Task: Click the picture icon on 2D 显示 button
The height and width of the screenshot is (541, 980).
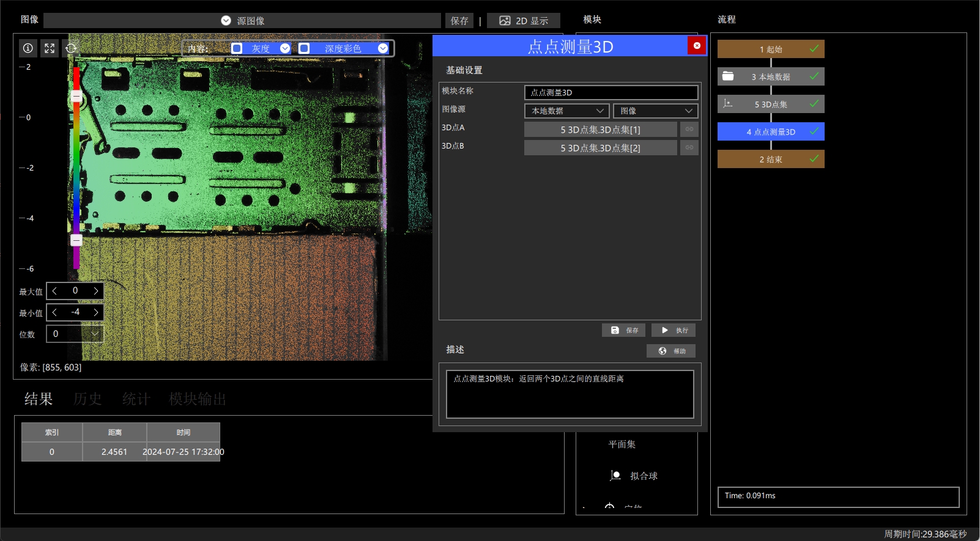Action: 505,21
